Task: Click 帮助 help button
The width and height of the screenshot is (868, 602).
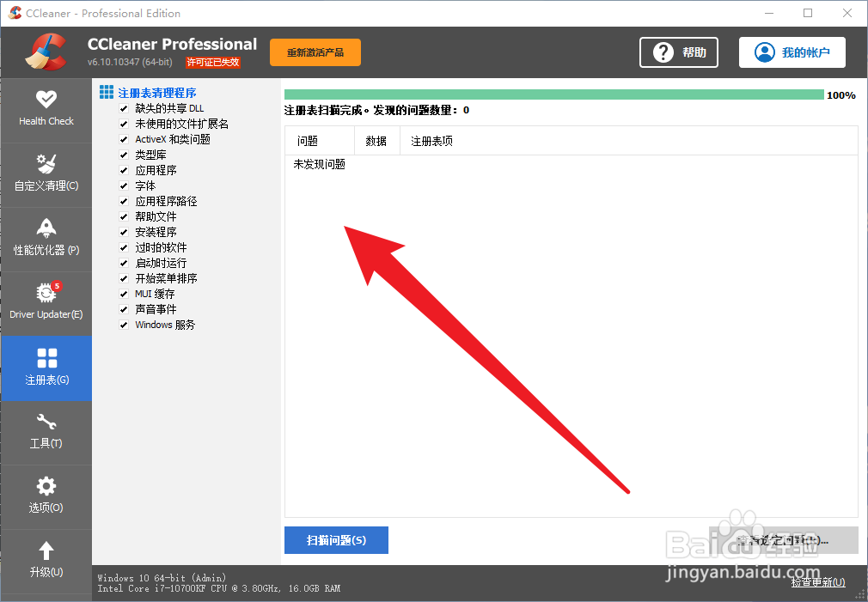Action: coord(679,52)
